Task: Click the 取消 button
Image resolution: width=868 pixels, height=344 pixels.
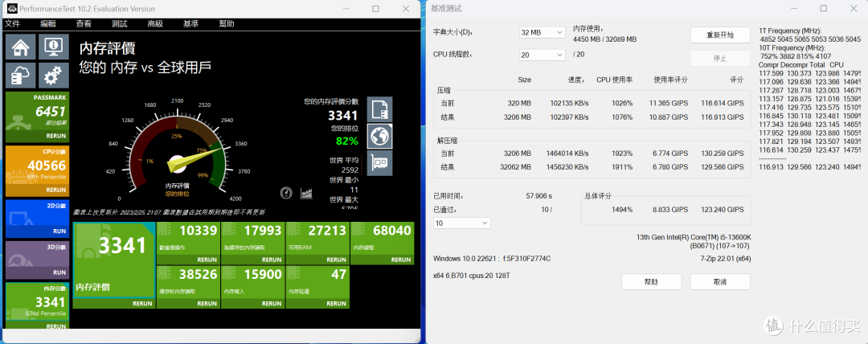Action: tap(720, 281)
